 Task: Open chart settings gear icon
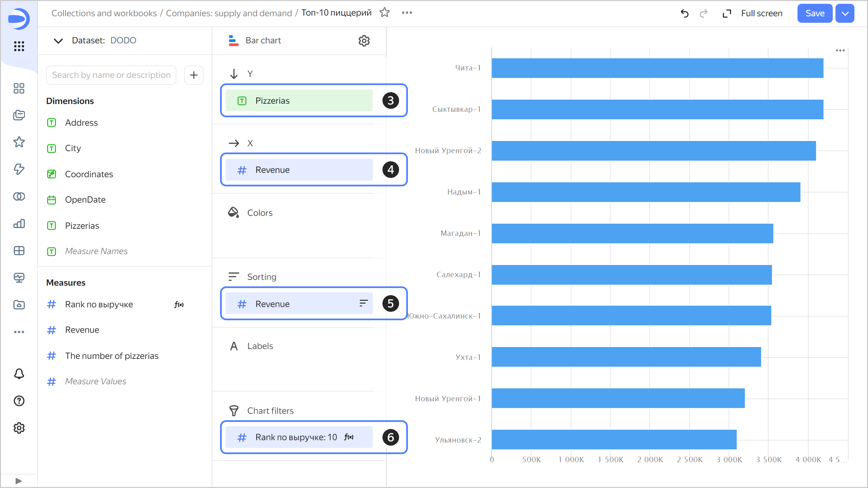pos(364,41)
